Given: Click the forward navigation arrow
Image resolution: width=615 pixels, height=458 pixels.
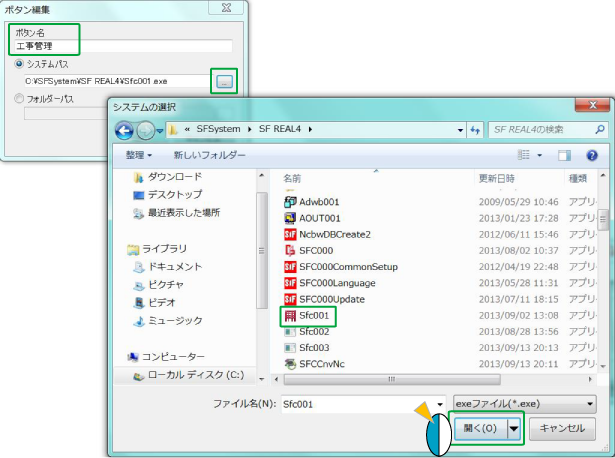Looking at the screenshot, I should [x=145, y=131].
